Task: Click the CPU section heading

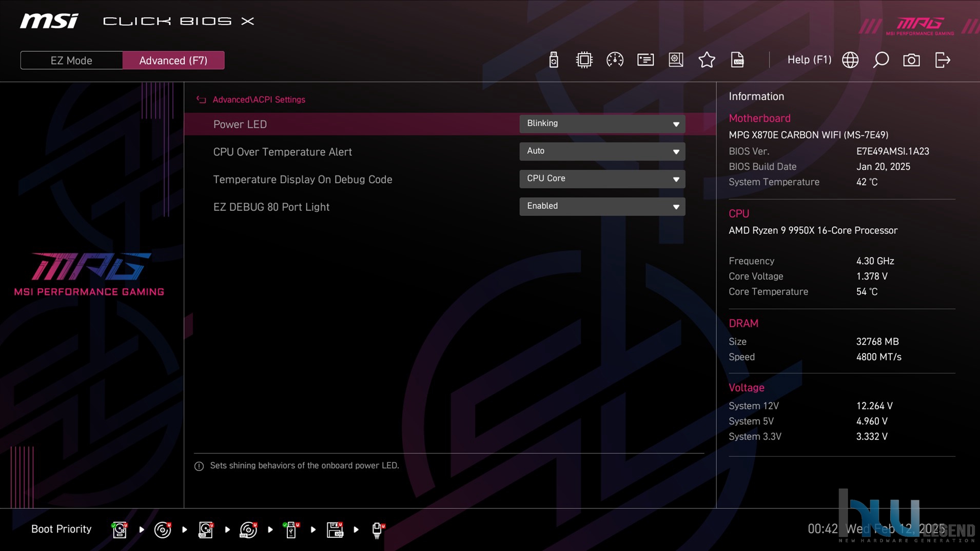Action: point(738,214)
